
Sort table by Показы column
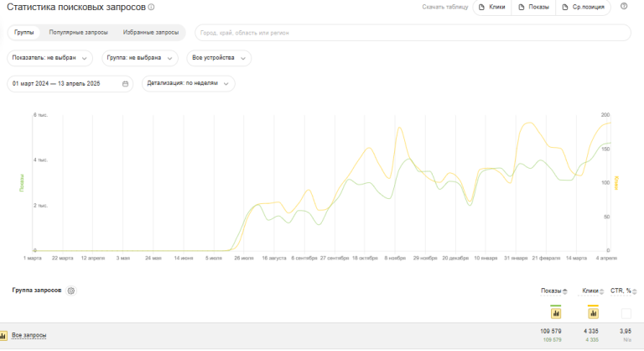coord(553,291)
